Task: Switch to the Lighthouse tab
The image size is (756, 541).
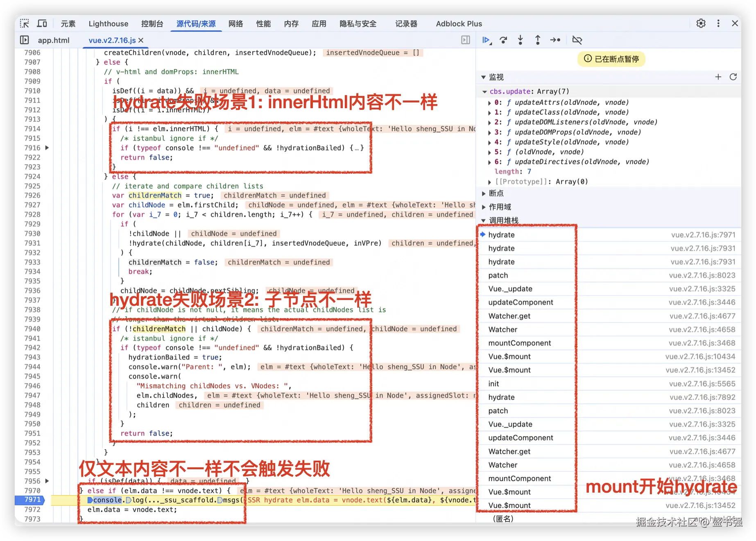Action: pos(109,24)
